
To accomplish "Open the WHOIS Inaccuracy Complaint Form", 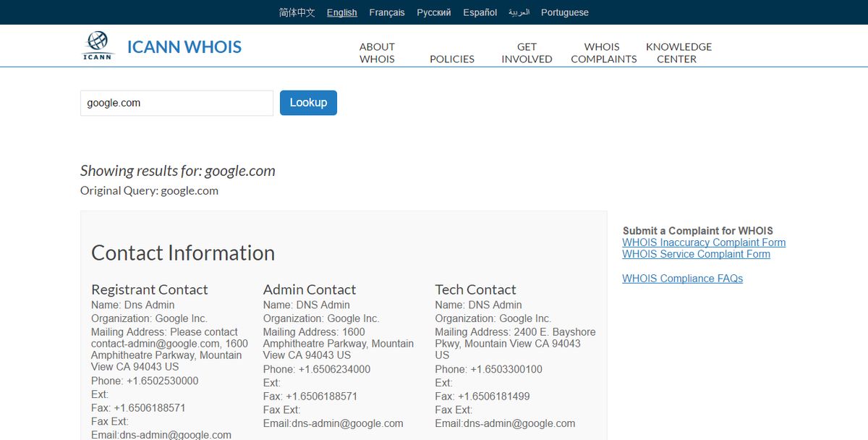I will point(704,242).
